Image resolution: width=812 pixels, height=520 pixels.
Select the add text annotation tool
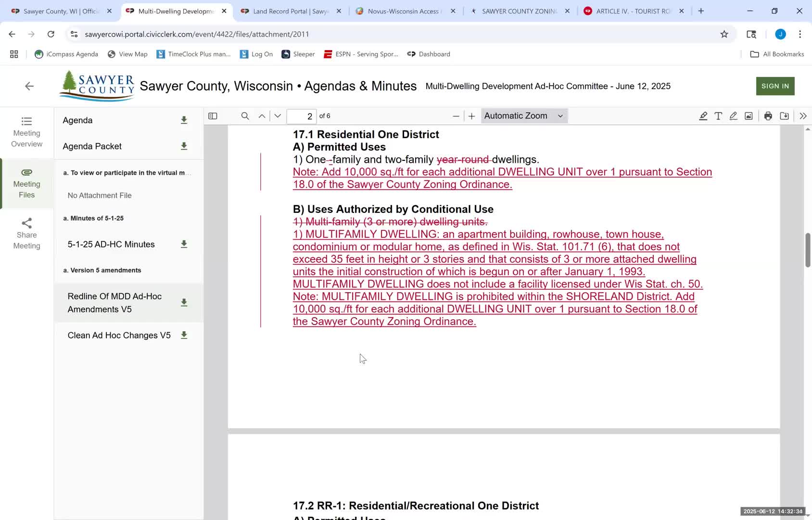tap(718, 116)
